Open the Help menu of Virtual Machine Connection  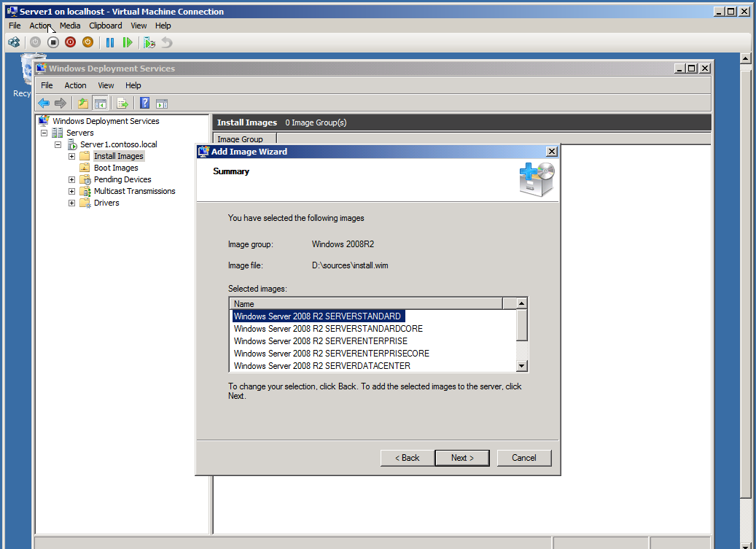[x=163, y=26]
